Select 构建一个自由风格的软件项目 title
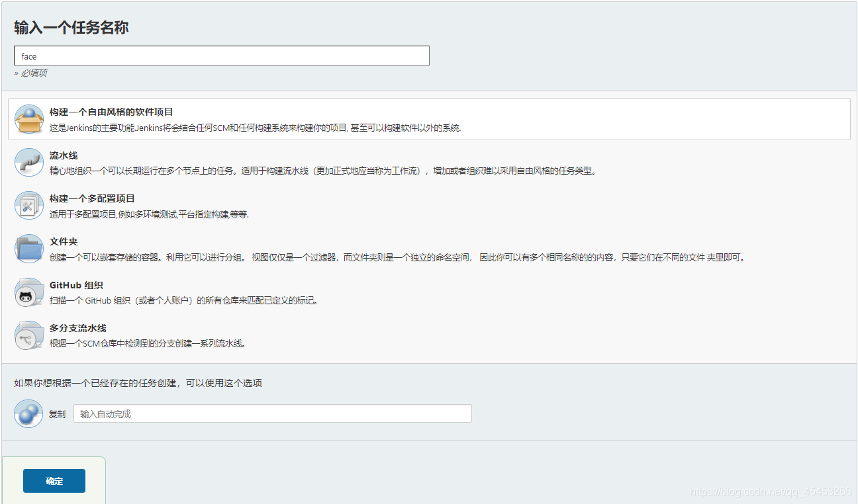Screen dimensions: 858x504 click(x=111, y=112)
